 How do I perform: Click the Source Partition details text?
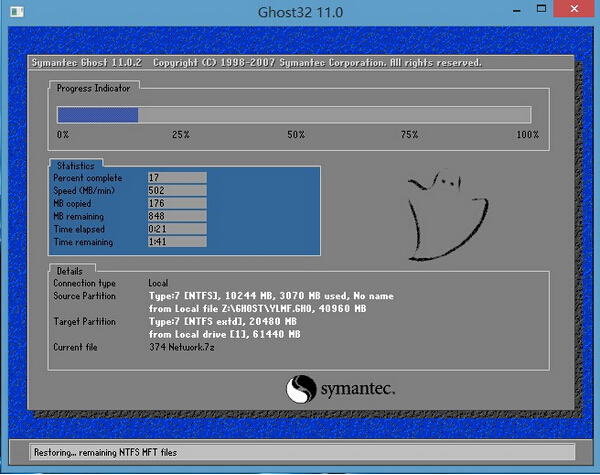tap(270, 296)
